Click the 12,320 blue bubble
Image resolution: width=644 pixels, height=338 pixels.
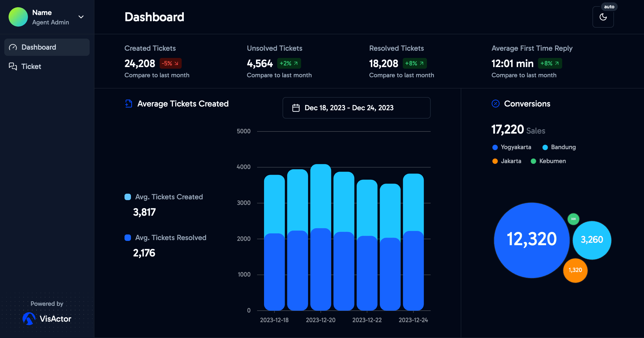click(531, 240)
